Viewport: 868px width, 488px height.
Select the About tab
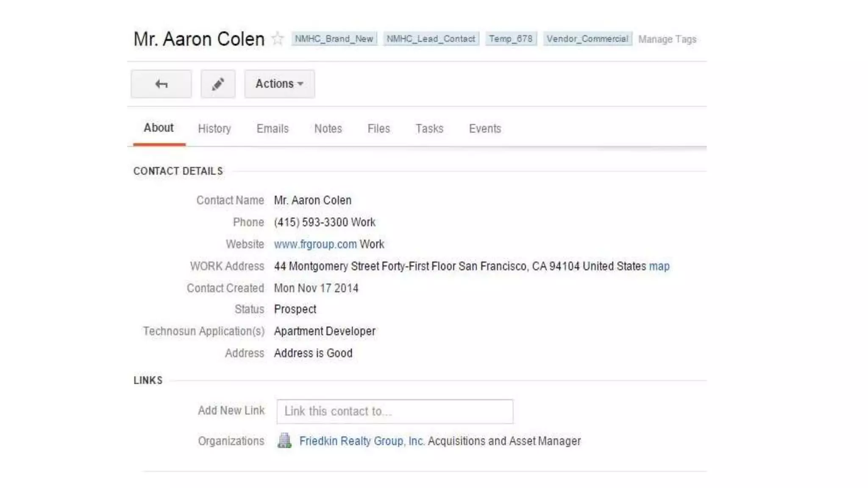[x=159, y=128]
